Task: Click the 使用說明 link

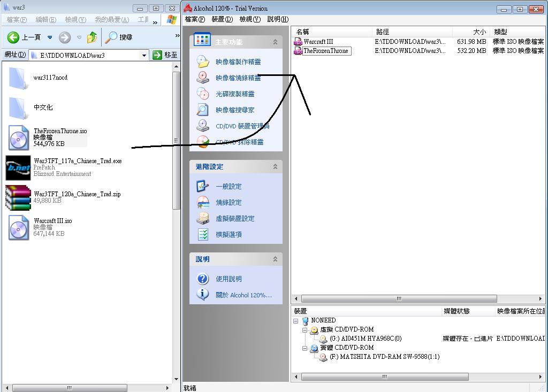Action: point(229,279)
